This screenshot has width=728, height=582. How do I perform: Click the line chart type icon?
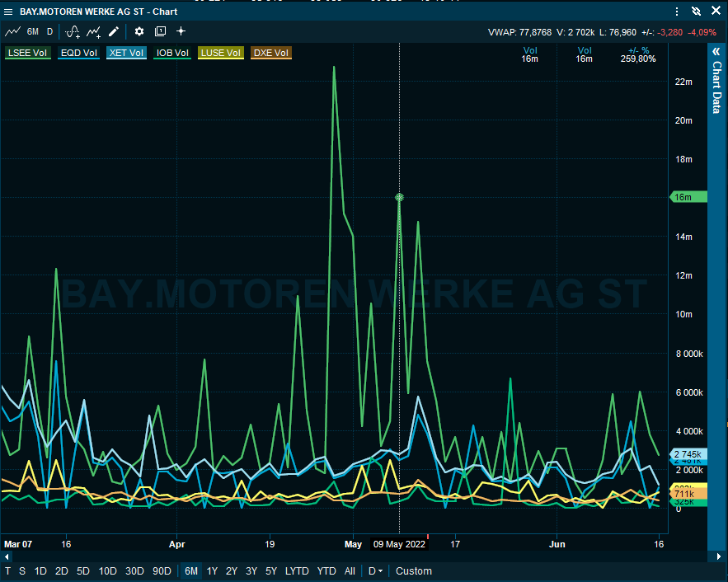coord(12,31)
